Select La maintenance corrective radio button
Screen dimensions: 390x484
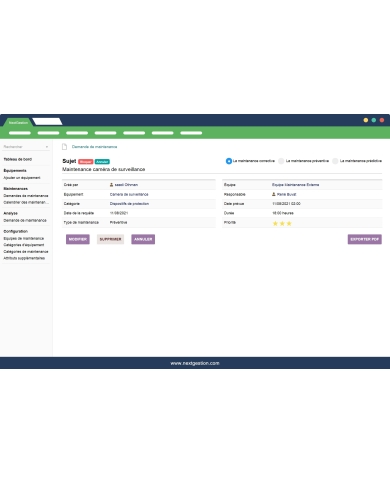click(229, 161)
